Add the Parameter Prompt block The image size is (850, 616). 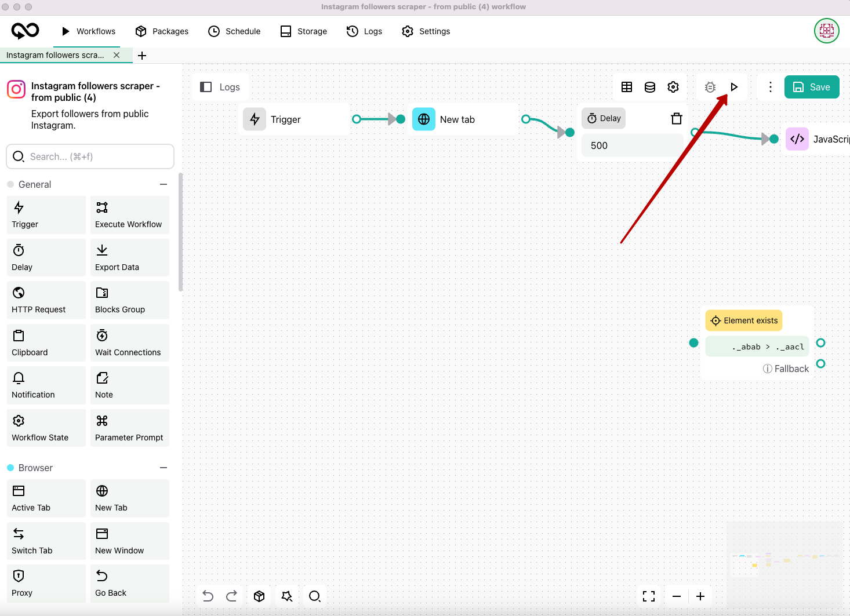point(130,428)
